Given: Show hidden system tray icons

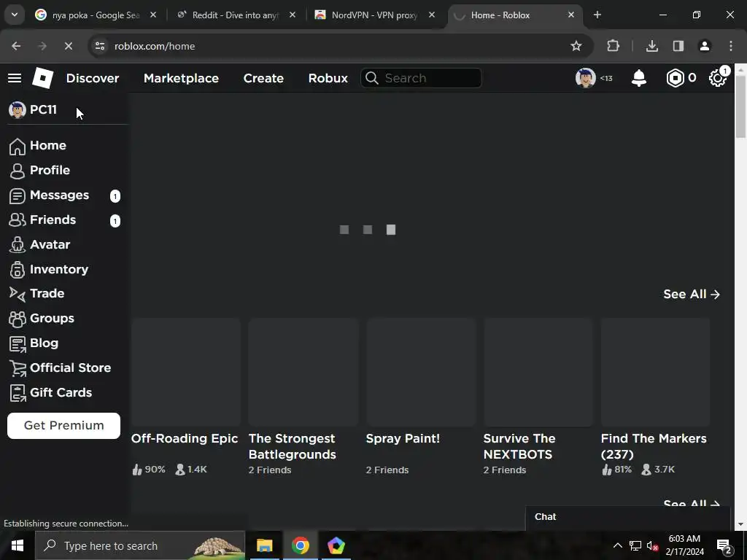Looking at the screenshot, I should tap(617, 545).
